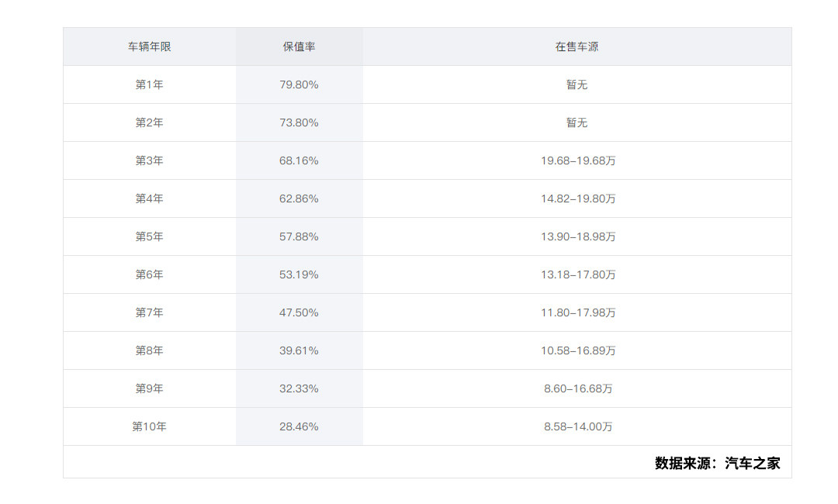Open the 19.68–19.68万 listing price link

[578, 161]
